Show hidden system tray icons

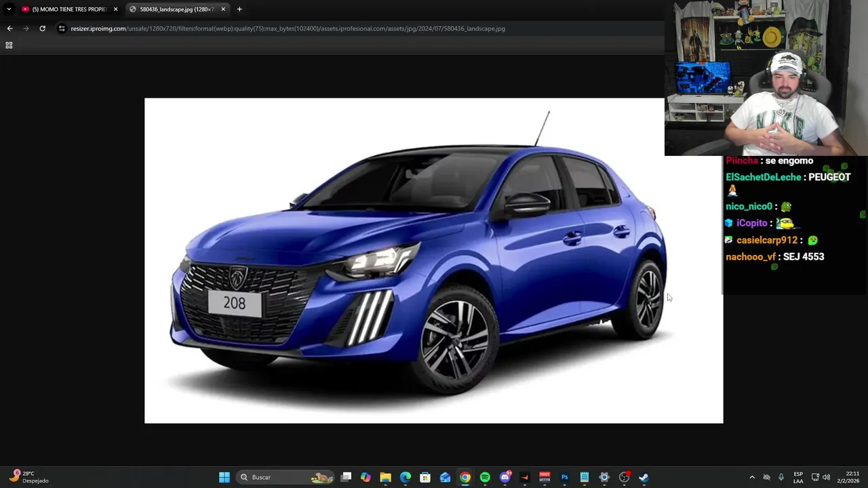click(751, 477)
